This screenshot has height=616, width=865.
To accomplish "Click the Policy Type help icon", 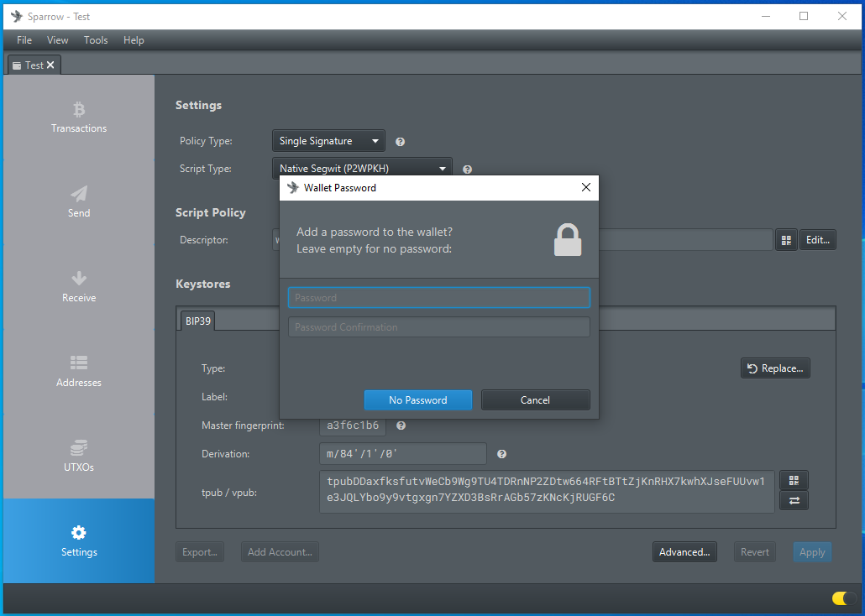I will tap(401, 142).
